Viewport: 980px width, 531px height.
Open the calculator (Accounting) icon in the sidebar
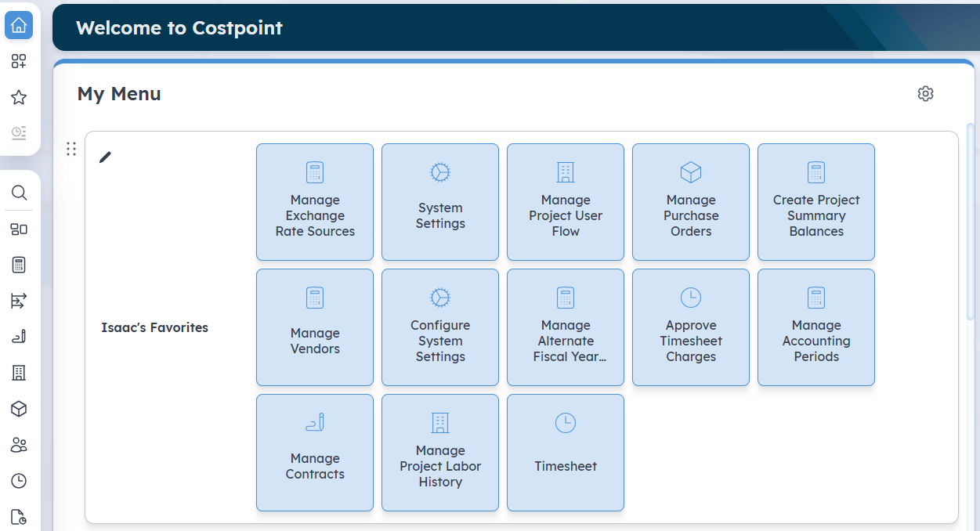pos(19,265)
